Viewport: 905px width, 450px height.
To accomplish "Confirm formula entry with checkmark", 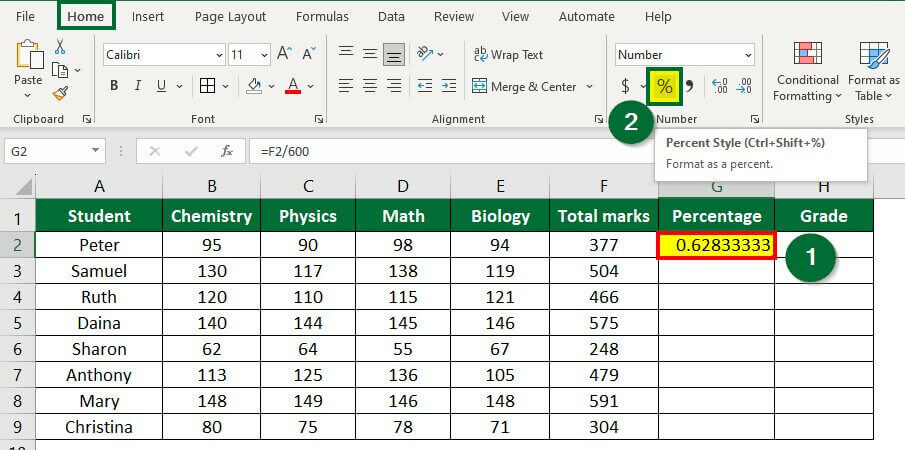I will click(x=190, y=152).
